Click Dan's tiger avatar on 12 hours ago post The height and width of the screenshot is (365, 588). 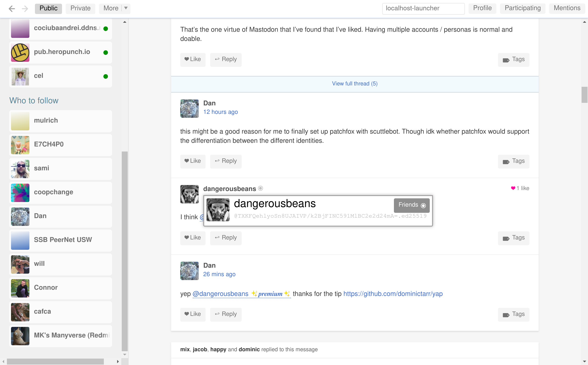click(189, 109)
